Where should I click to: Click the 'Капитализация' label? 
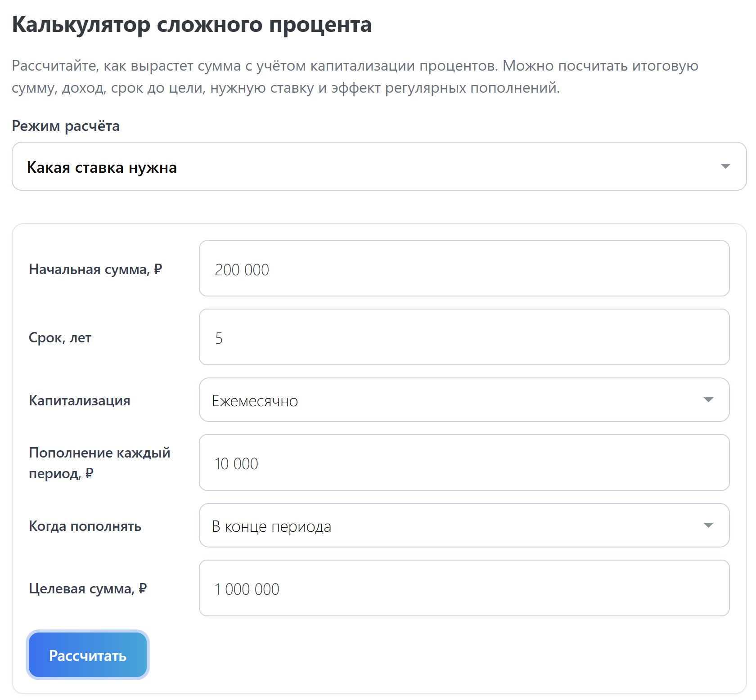80,400
